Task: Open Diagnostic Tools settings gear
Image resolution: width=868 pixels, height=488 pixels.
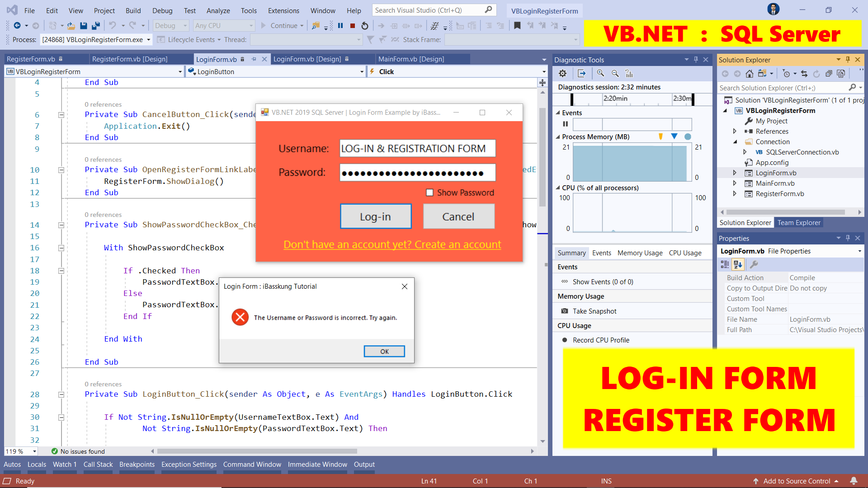Action: coord(562,73)
